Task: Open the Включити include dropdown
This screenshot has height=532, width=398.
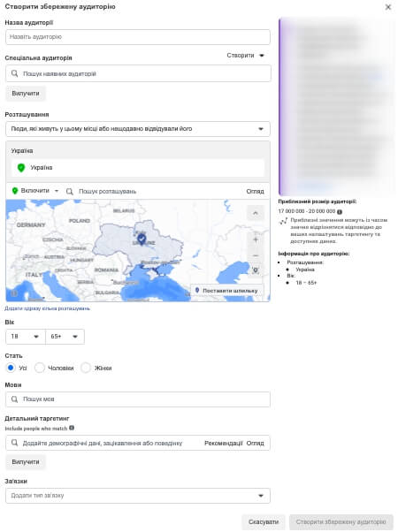Action: [x=35, y=191]
